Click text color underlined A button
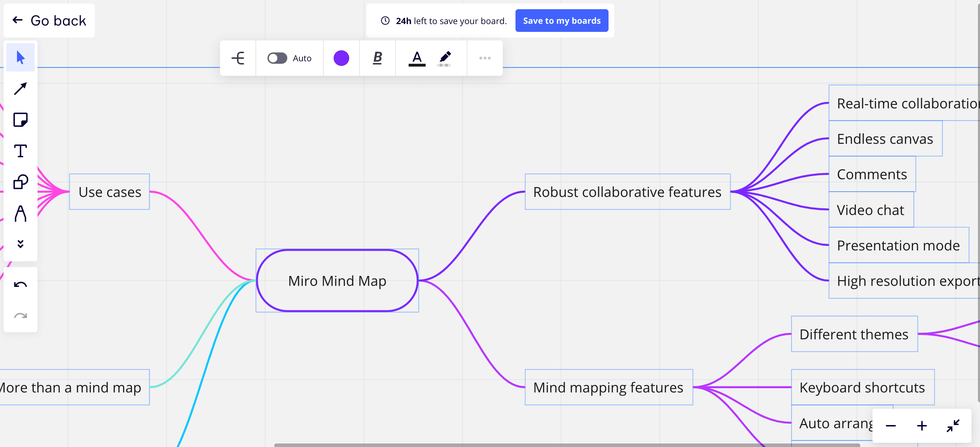Screen dimensions: 980x447 click(x=416, y=58)
